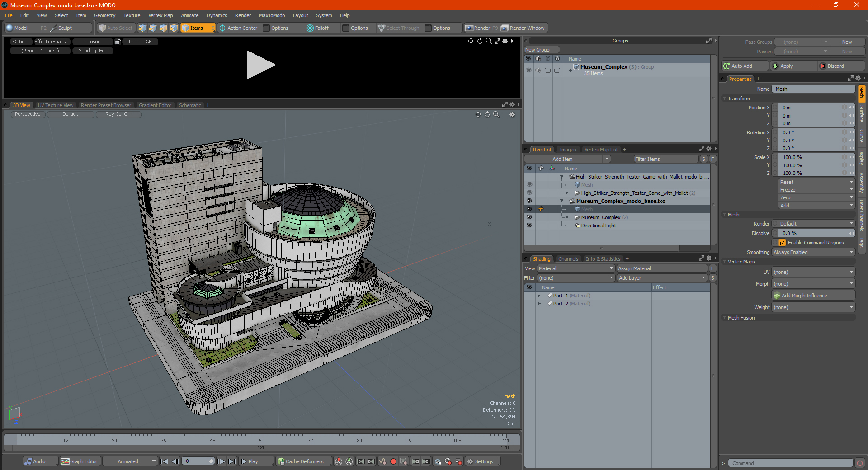868x470 pixels.
Task: Click the Discard button
Action: (841, 66)
